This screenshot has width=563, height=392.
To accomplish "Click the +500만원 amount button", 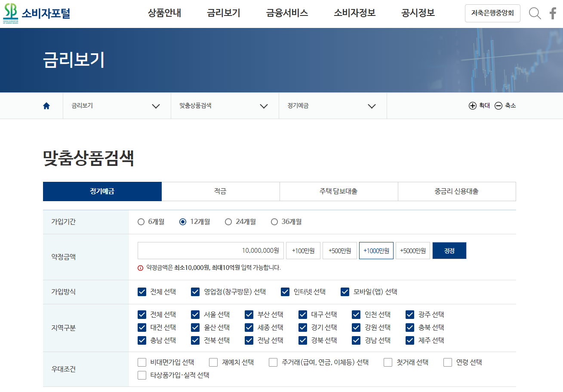I will point(339,250).
